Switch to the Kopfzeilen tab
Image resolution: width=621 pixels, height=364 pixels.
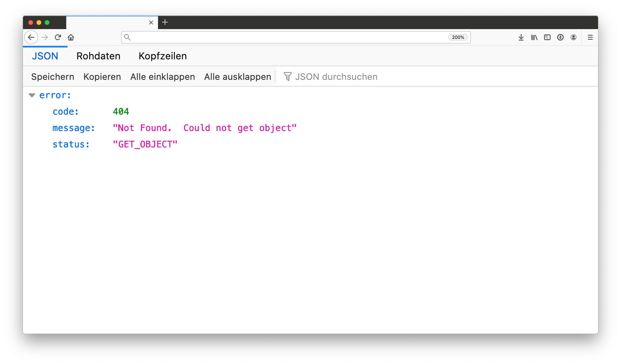pos(163,56)
